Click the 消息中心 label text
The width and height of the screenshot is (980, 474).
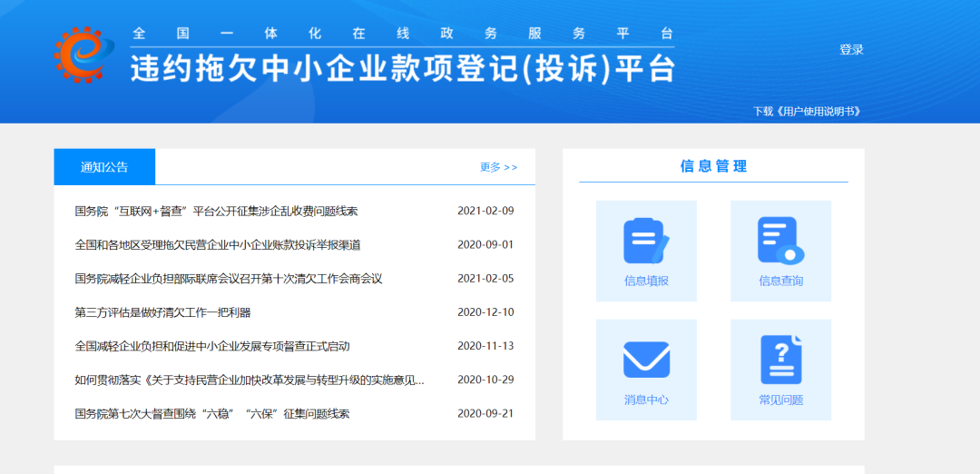[x=646, y=400]
